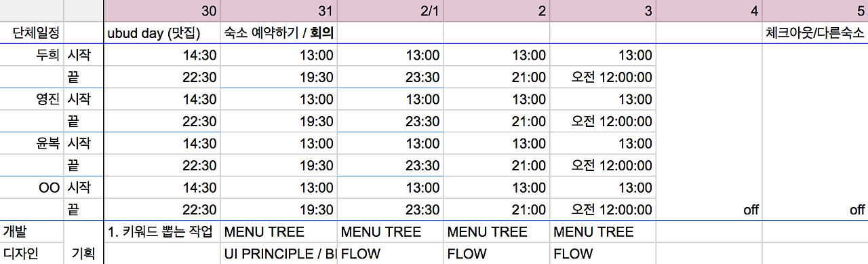Select the '1. 키워드 뽑는 작업' cell
This screenshot has height=264, width=868.
point(163,231)
